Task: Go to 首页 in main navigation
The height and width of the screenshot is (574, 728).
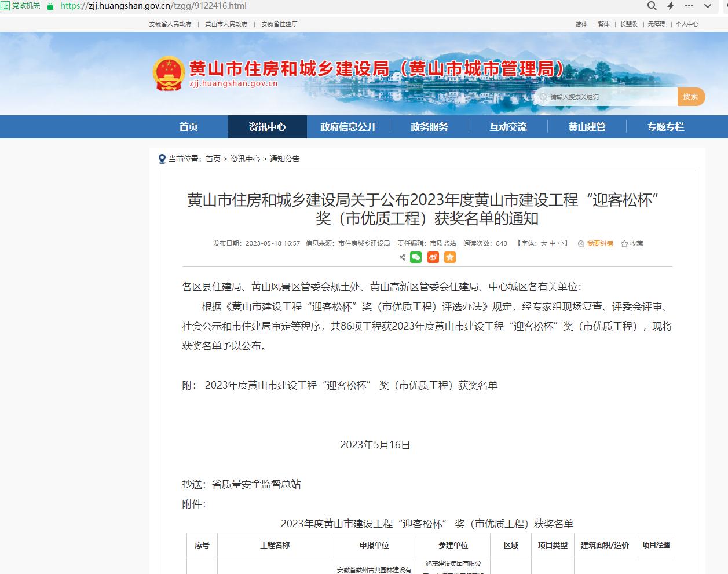Action: click(188, 127)
